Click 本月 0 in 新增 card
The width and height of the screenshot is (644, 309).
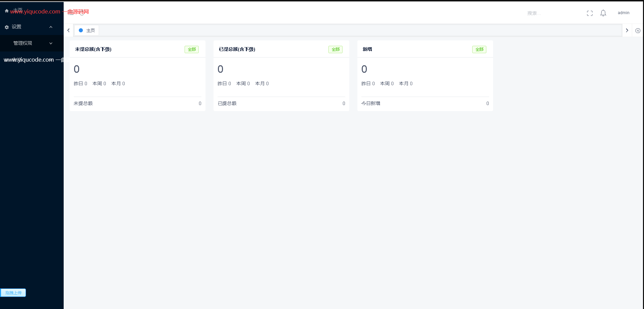[406, 83]
